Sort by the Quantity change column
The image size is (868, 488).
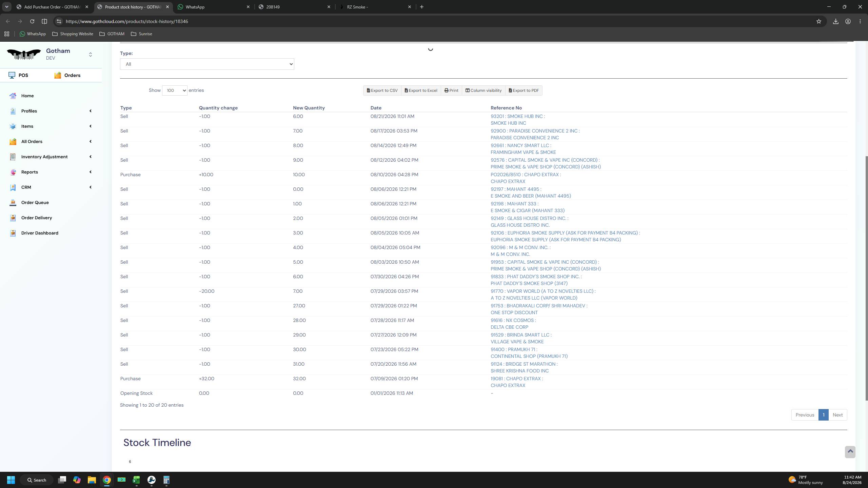(x=218, y=108)
